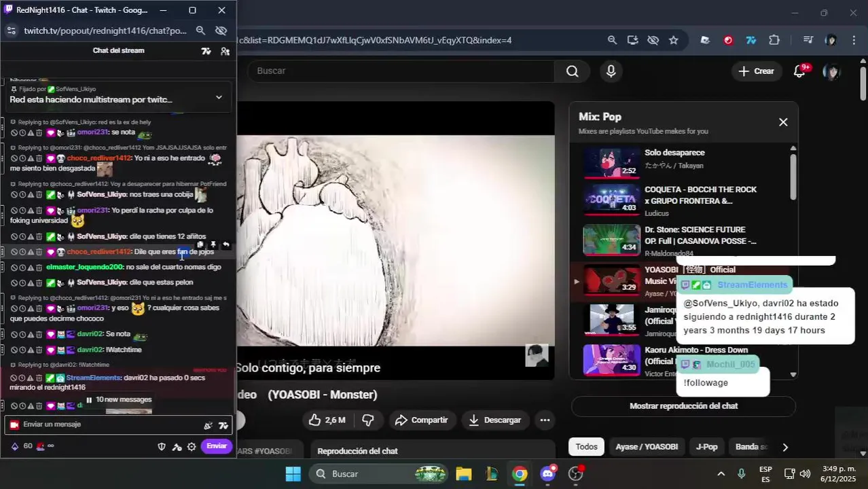The width and height of the screenshot is (868, 489).
Task: Install app icon in YouTube address bar
Action: coord(632,41)
